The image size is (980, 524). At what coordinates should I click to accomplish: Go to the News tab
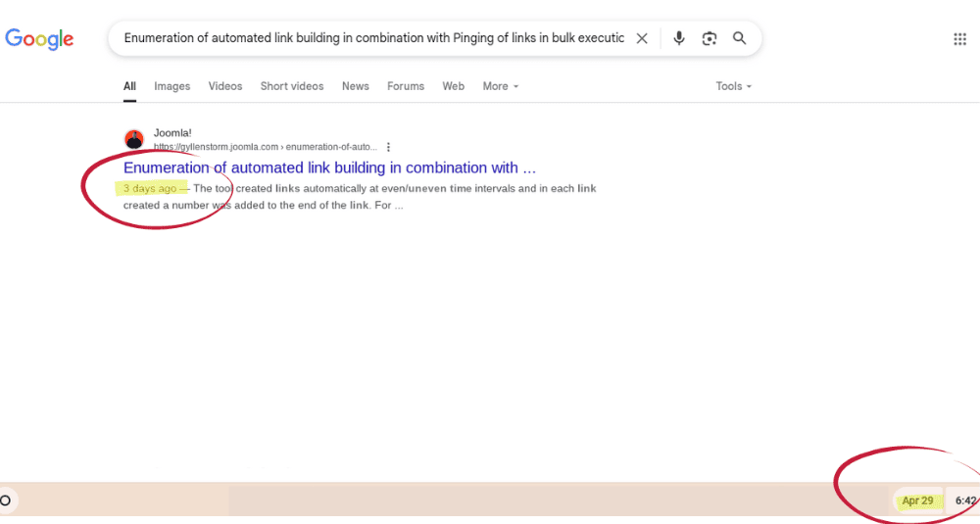coord(355,86)
